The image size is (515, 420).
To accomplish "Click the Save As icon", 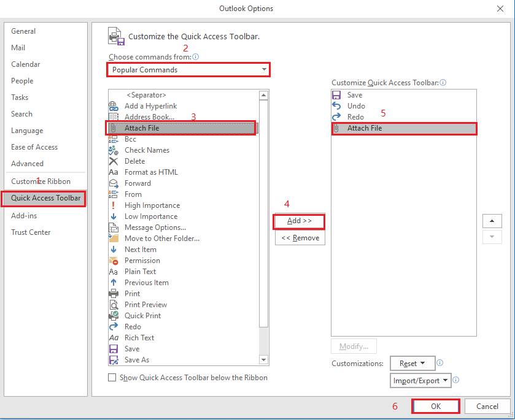I will tap(114, 360).
